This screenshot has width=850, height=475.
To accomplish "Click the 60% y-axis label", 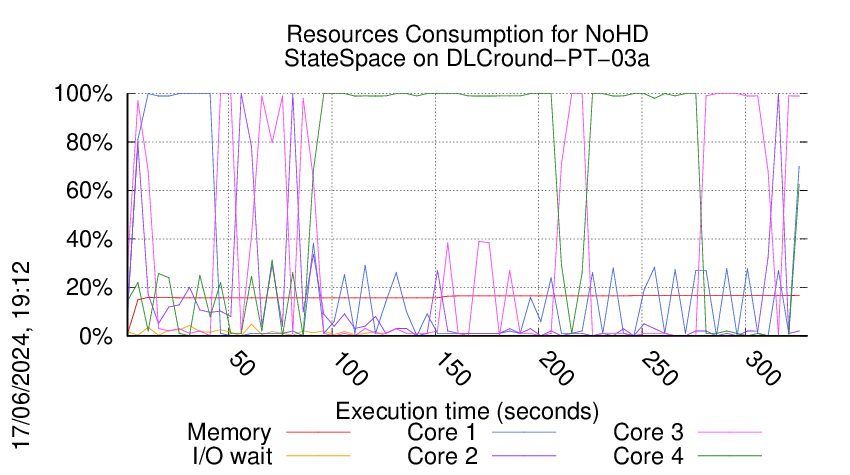I will (89, 191).
